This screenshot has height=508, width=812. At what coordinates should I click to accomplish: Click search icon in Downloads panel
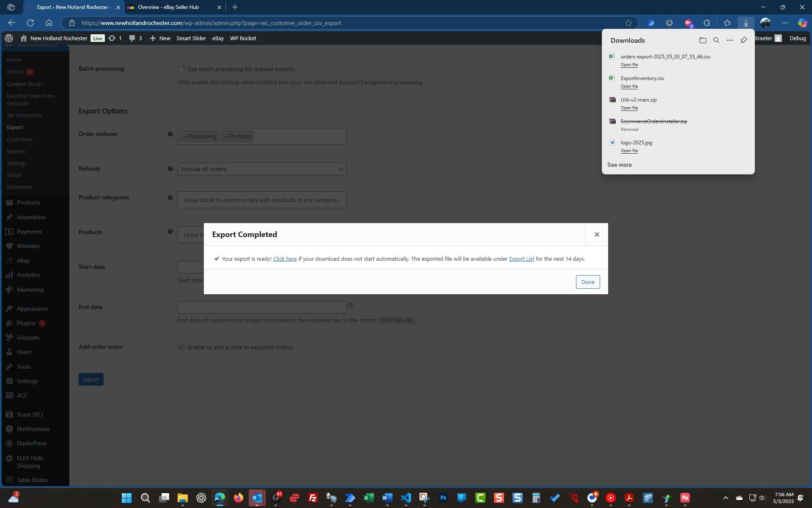[x=716, y=40]
